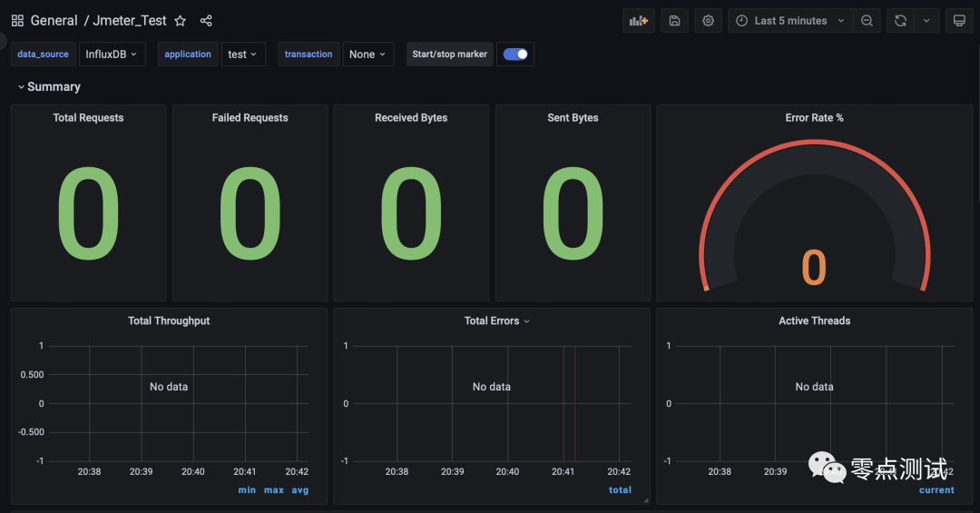
Task: Add a new panel to dashboard
Action: click(639, 21)
